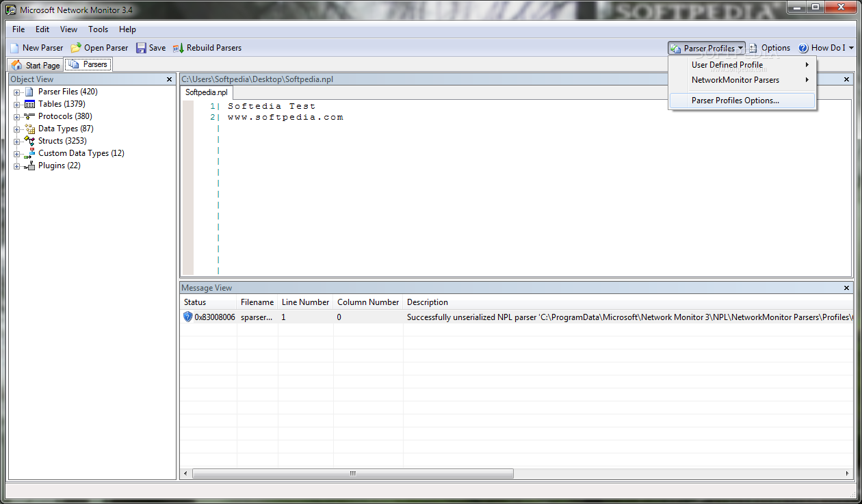This screenshot has width=862, height=504.
Task: Click the Save floppy disk icon
Action: 141,48
